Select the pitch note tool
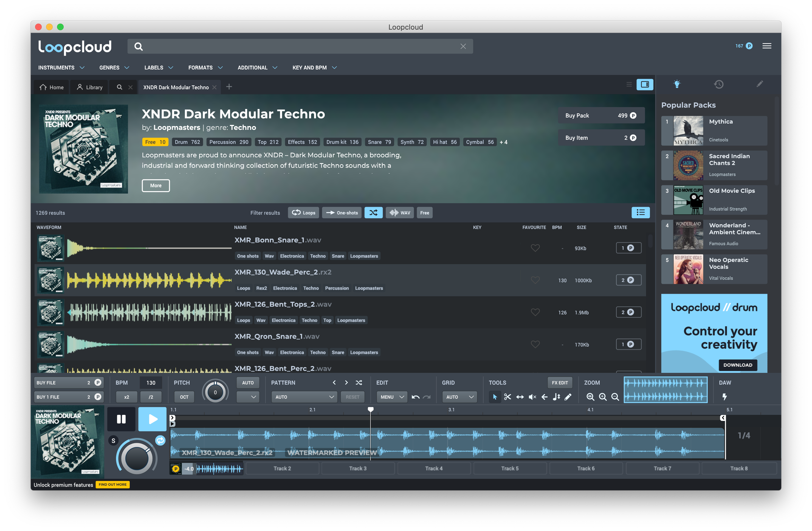The height and width of the screenshot is (531, 812). pyautogui.click(x=556, y=397)
